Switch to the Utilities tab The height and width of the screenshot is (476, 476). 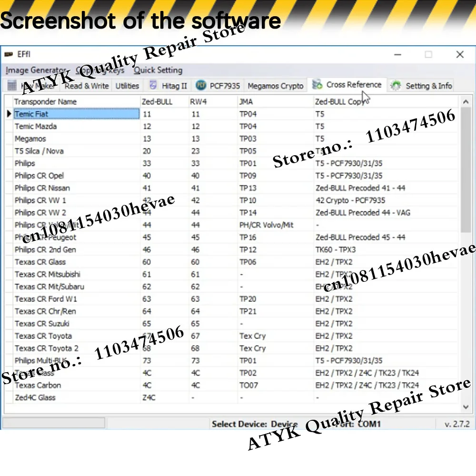127,86
